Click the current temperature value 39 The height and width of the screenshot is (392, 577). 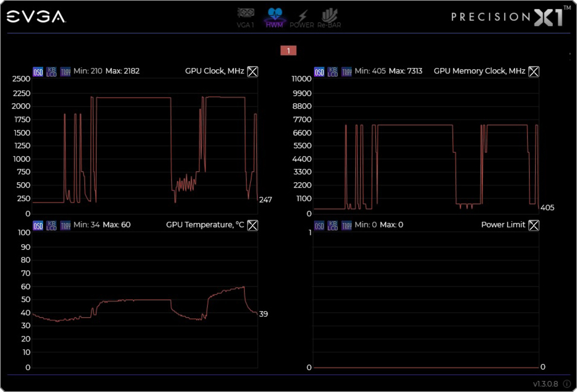264,314
